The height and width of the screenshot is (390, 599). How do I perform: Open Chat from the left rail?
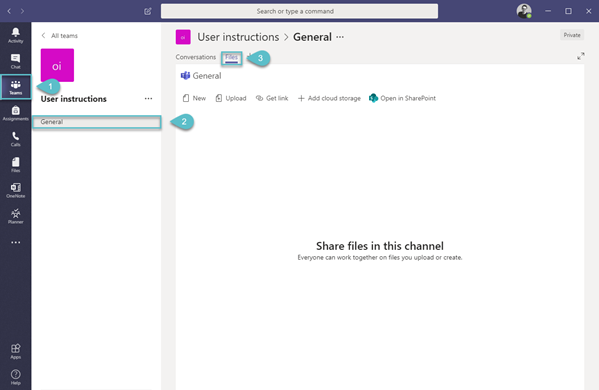click(15, 61)
